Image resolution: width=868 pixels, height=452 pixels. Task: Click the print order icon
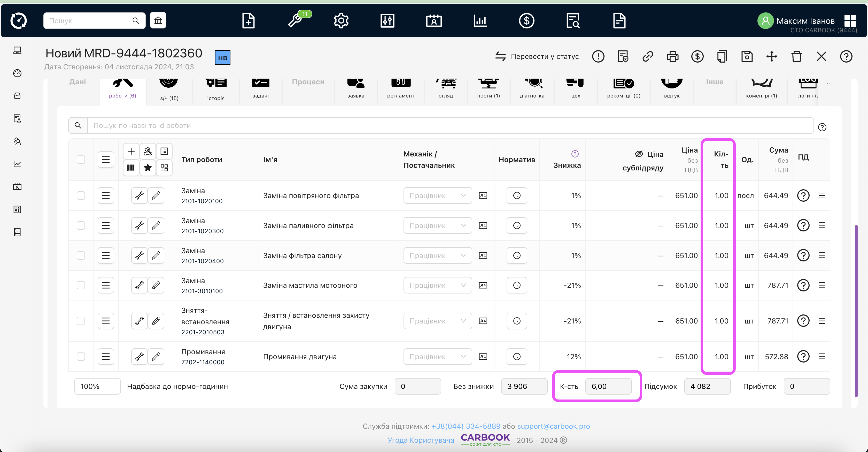coord(672,56)
